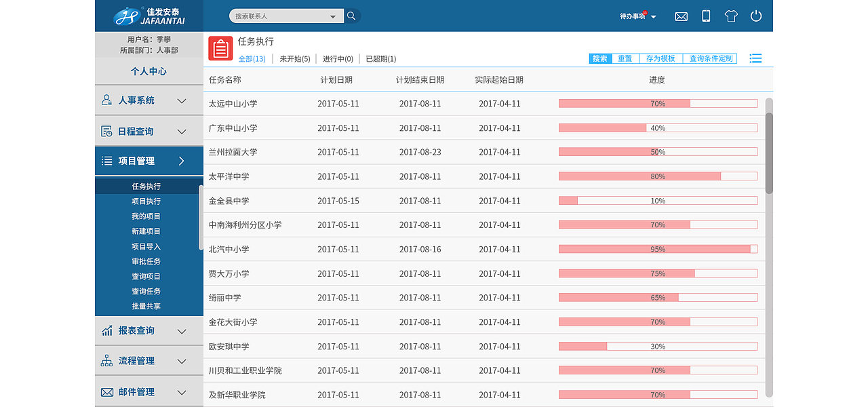Switch to the 已超期(1) tab
The height and width of the screenshot is (407, 868).
(x=381, y=58)
